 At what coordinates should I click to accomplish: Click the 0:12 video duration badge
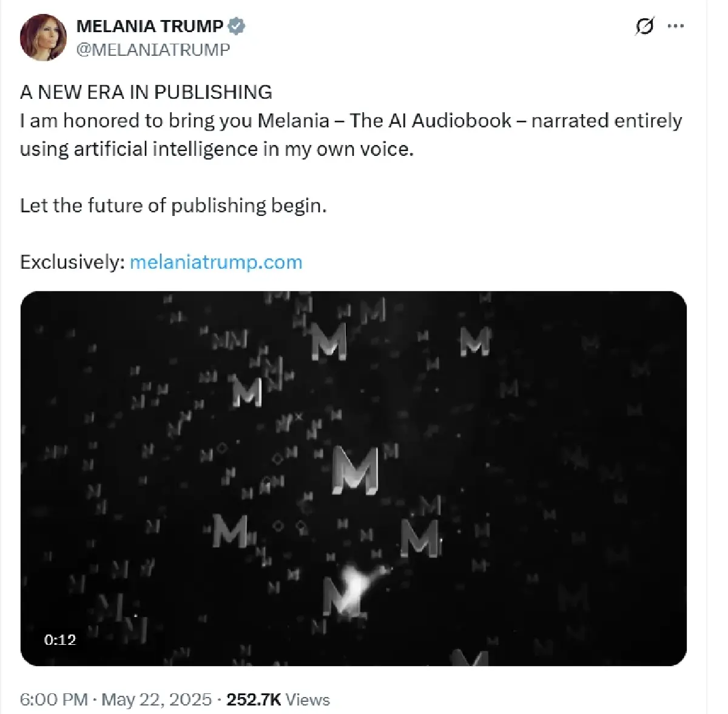pyautogui.click(x=60, y=639)
